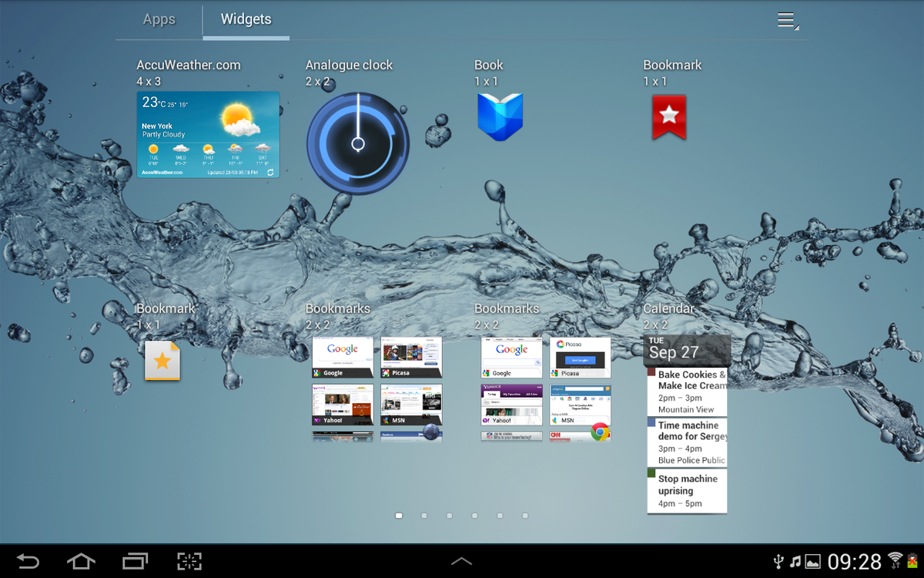Tap the Back navigation icon
This screenshot has height=578, width=924.
29,561
